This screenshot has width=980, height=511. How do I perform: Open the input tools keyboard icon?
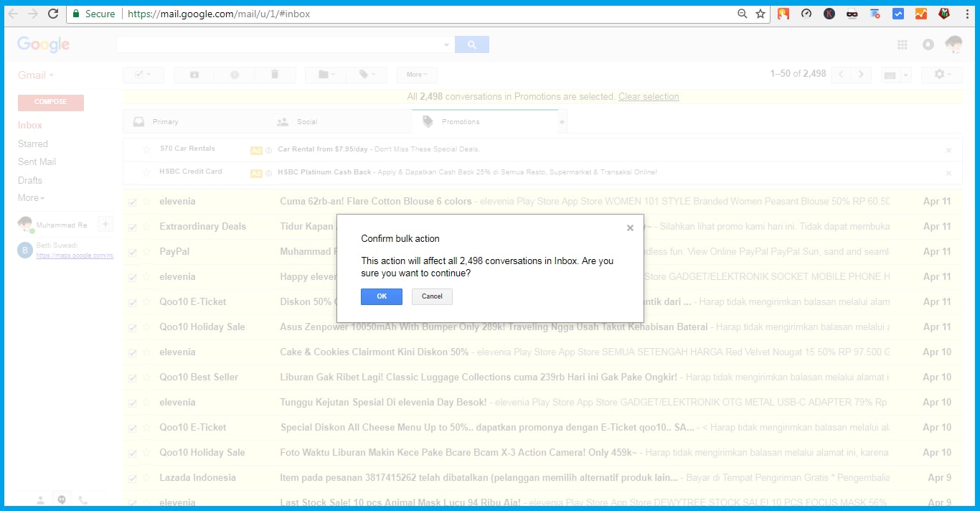click(x=890, y=75)
